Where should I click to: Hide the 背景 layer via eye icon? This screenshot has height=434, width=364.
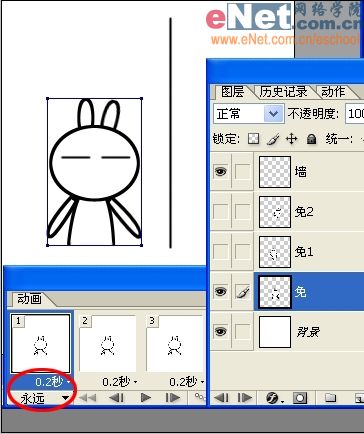(221, 332)
